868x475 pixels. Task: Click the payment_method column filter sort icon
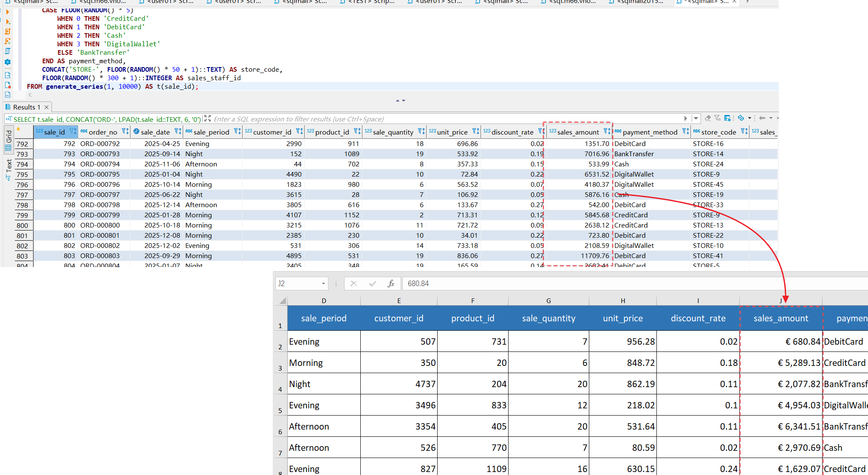[x=685, y=132]
